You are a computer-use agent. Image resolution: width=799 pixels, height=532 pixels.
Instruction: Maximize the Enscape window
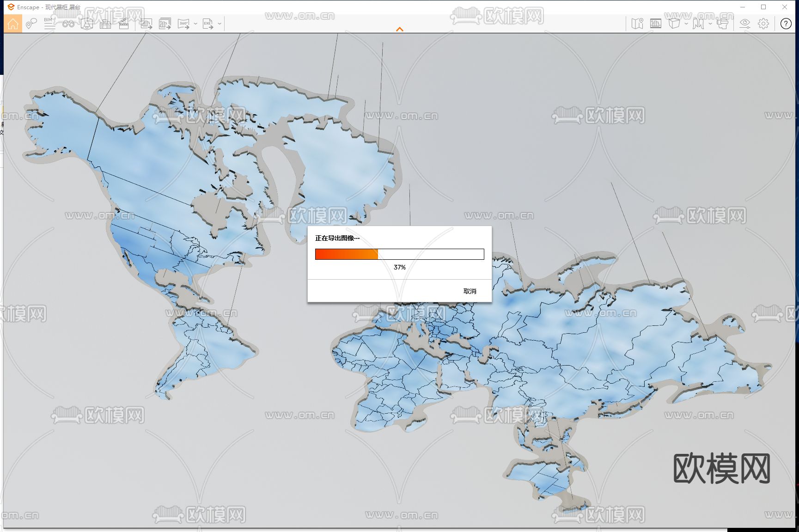click(763, 7)
